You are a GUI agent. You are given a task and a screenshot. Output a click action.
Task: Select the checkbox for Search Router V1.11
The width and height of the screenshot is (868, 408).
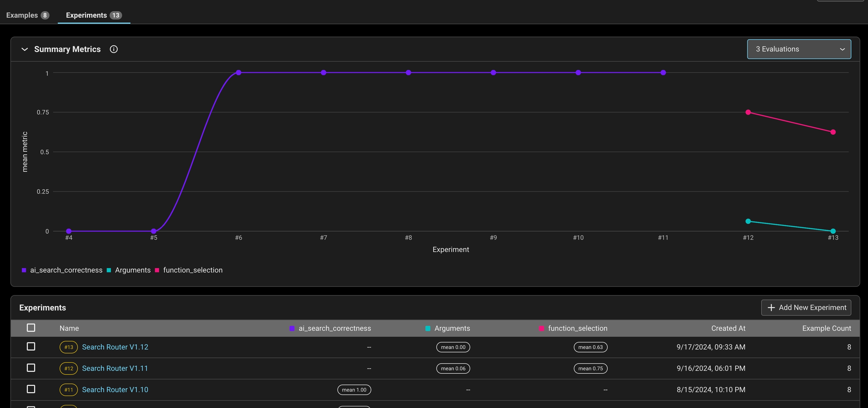tap(31, 368)
